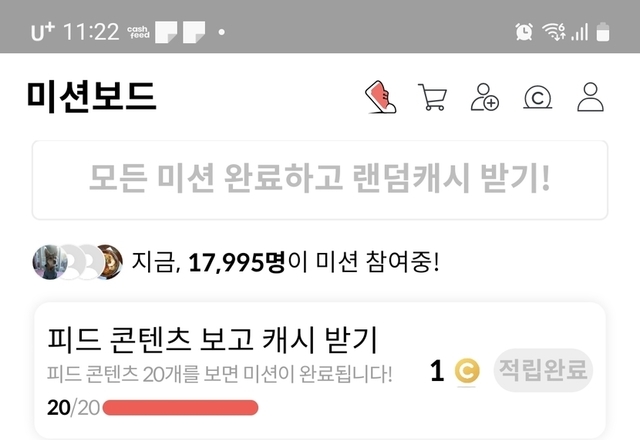
Task: Tap the gold coin reward icon
Action: [467, 371]
